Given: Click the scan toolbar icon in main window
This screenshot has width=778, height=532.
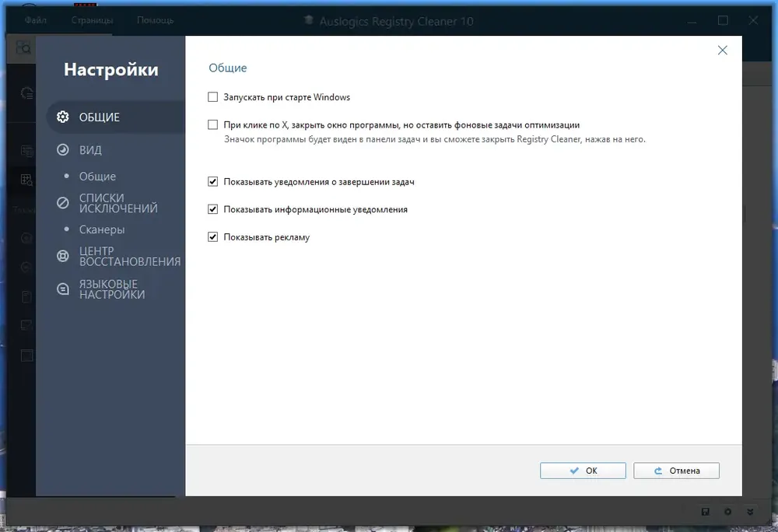Looking at the screenshot, I should (x=23, y=48).
